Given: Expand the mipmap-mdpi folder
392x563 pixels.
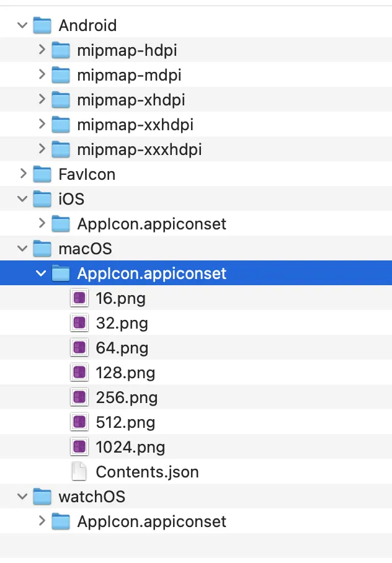Looking at the screenshot, I should pos(42,75).
